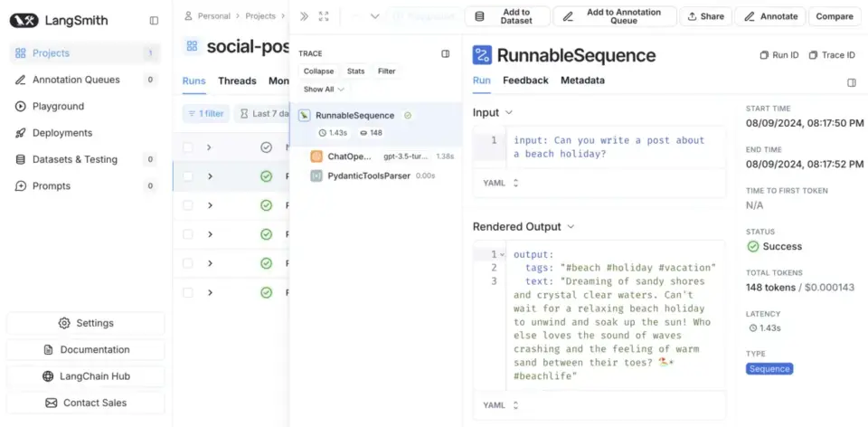
Task: Select PydanticToolsParser trace node
Action: [x=373, y=176]
